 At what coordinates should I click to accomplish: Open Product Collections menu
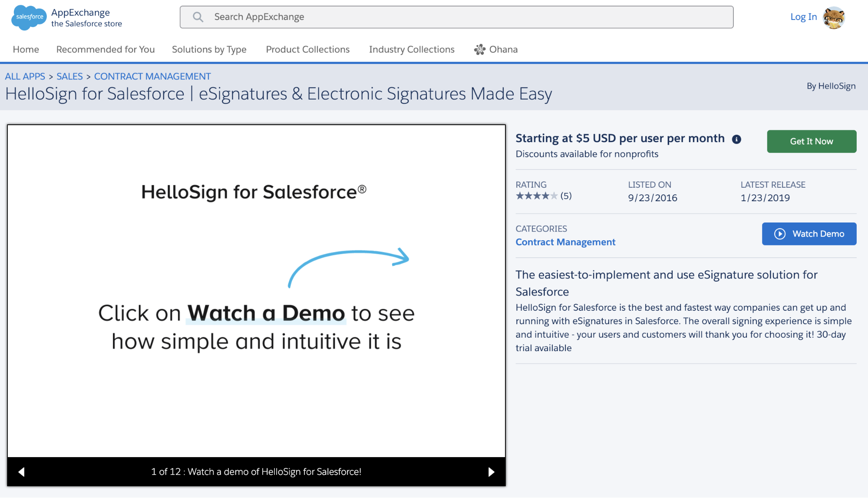(x=307, y=50)
